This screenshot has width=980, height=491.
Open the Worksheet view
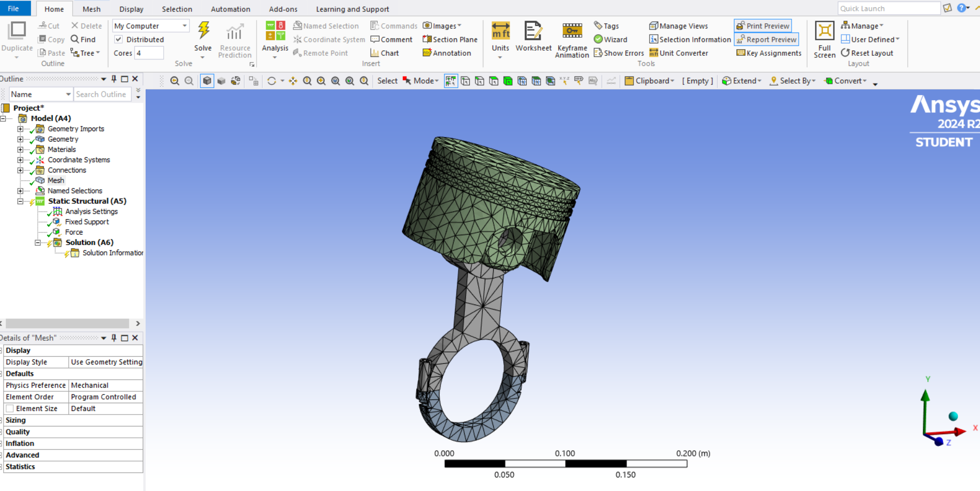[x=533, y=37]
